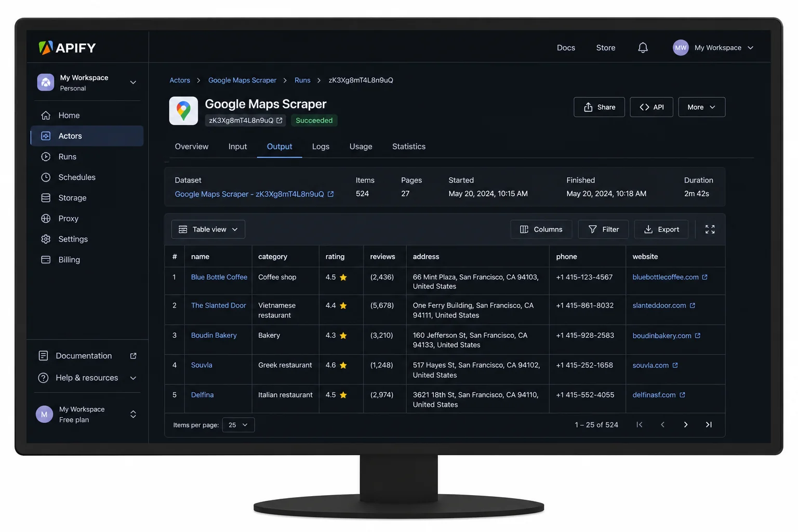Image resolution: width=798 pixels, height=532 pixels.
Task: Open the More dropdown
Action: [702, 107]
